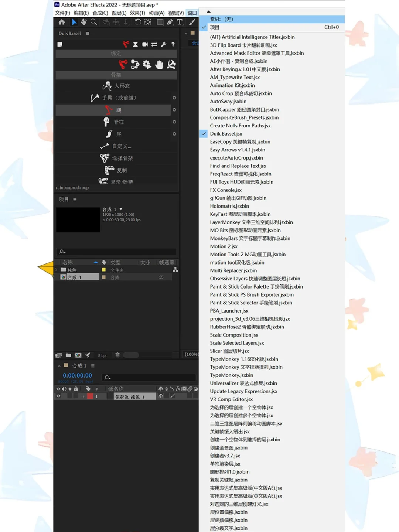
Task: Create Duik spine 脊柱 structure
Action: (x=113, y=122)
